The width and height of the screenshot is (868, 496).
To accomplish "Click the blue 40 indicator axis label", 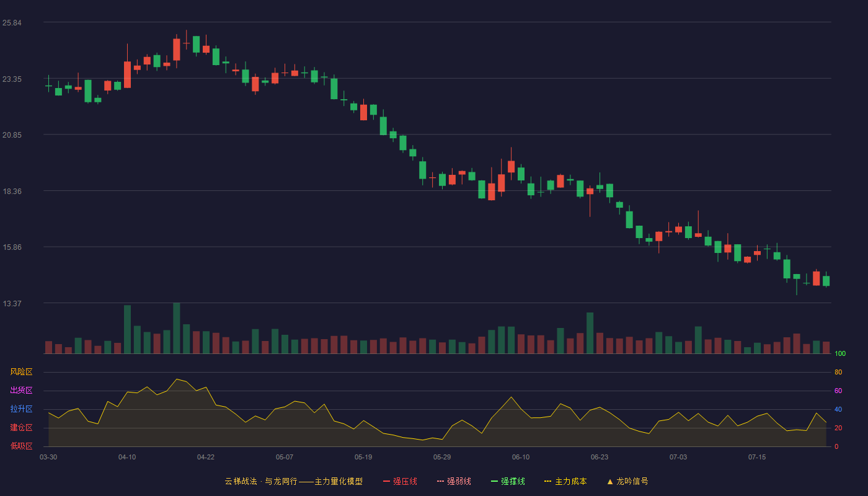I will coord(838,410).
